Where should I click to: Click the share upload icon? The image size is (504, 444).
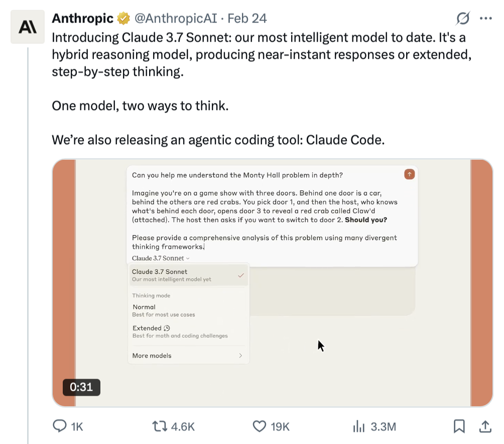pos(485,426)
